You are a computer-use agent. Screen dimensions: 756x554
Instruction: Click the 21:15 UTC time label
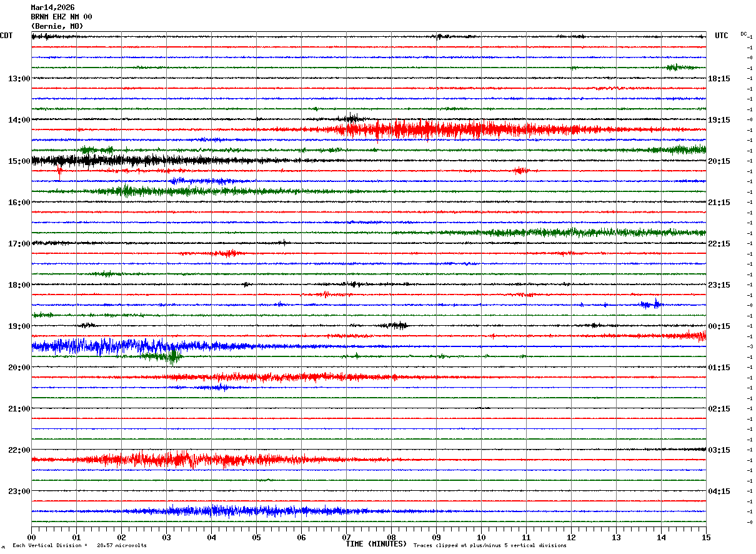pos(719,203)
